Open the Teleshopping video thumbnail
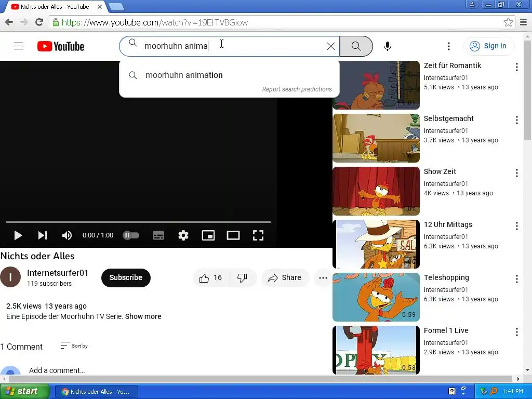The height and width of the screenshot is (399, 532). 376,297
